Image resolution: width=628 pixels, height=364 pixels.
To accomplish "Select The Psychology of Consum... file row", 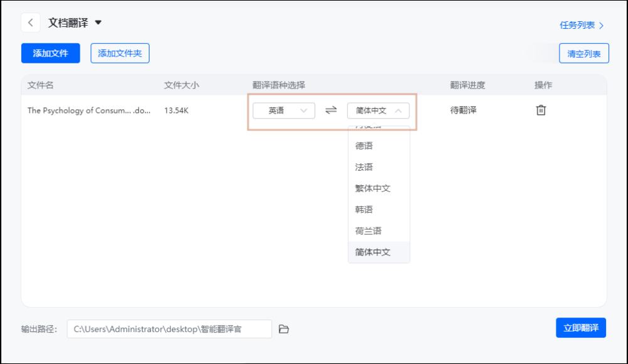I will (x=89, y=110).
